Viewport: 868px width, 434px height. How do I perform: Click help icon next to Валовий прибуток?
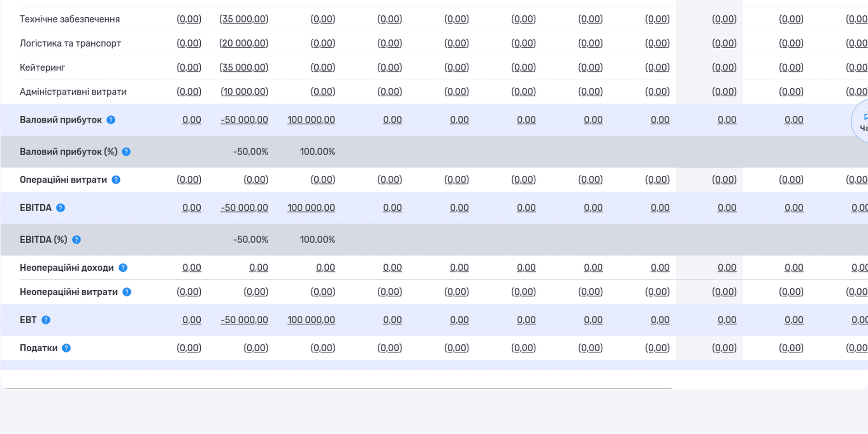[111, 120]
